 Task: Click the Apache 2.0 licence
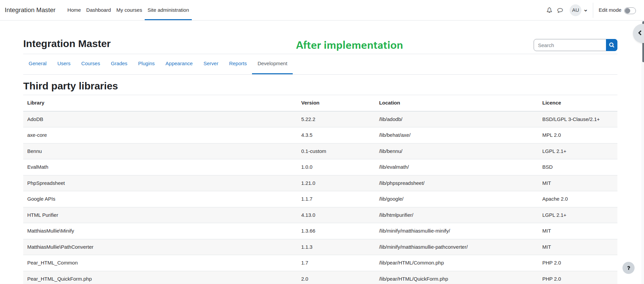coord(555,199)
